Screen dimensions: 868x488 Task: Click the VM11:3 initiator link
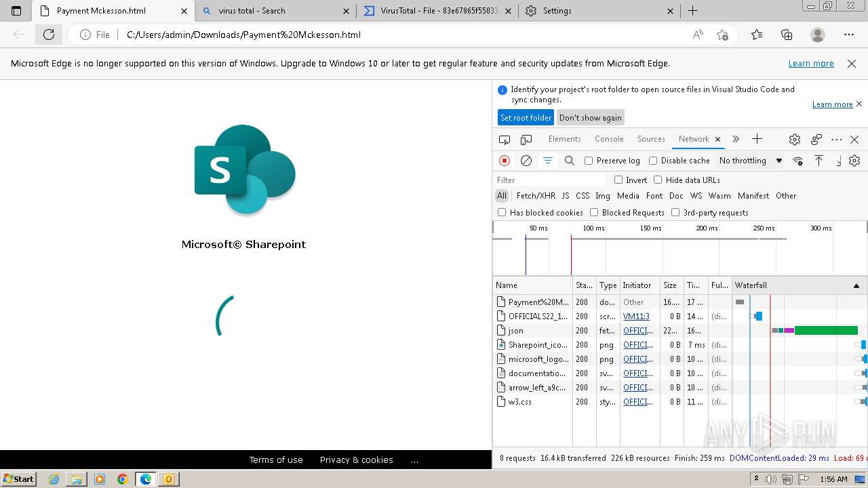(636, 317)
